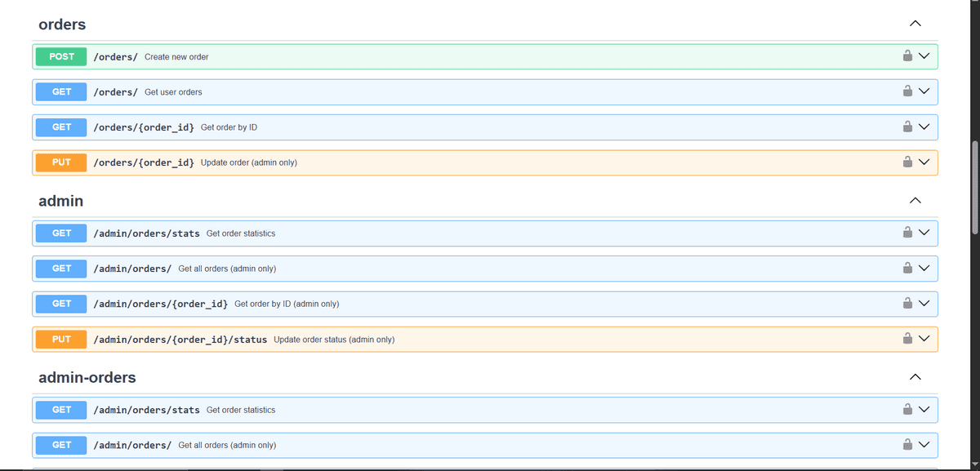The image size is (980, 471).
Task: Authorize via lock icon on PUT /admin/orders/{order_id}/status
Action: point(906,338)
